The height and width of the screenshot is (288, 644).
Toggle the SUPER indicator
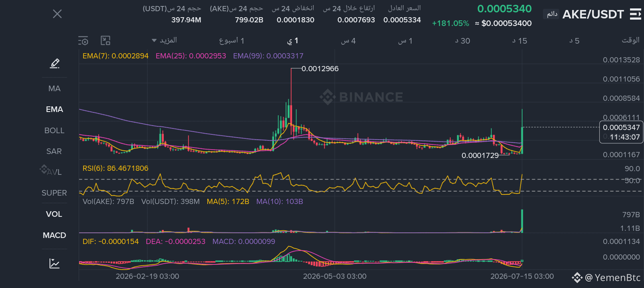[x=54, y=193]
